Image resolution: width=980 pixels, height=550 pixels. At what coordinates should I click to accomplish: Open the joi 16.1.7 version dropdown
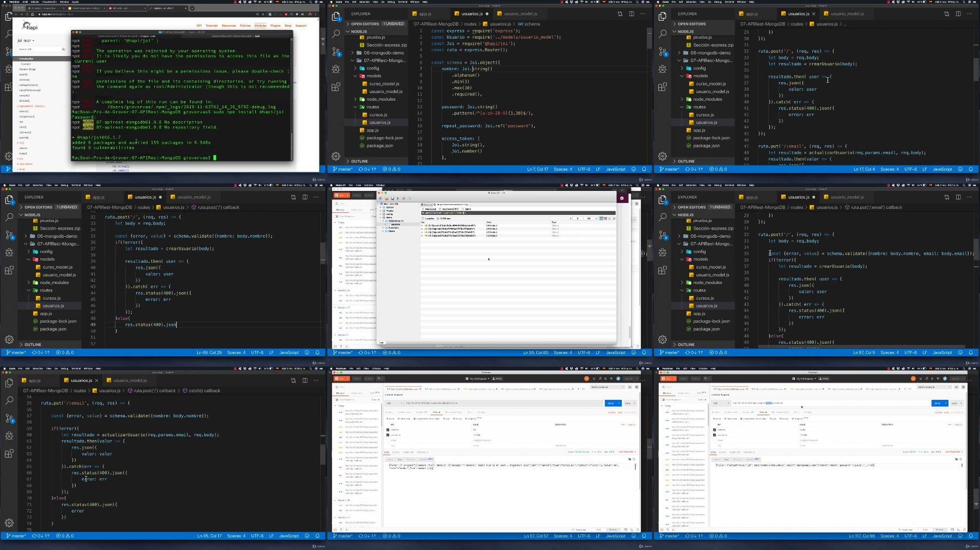pos(26,40)
